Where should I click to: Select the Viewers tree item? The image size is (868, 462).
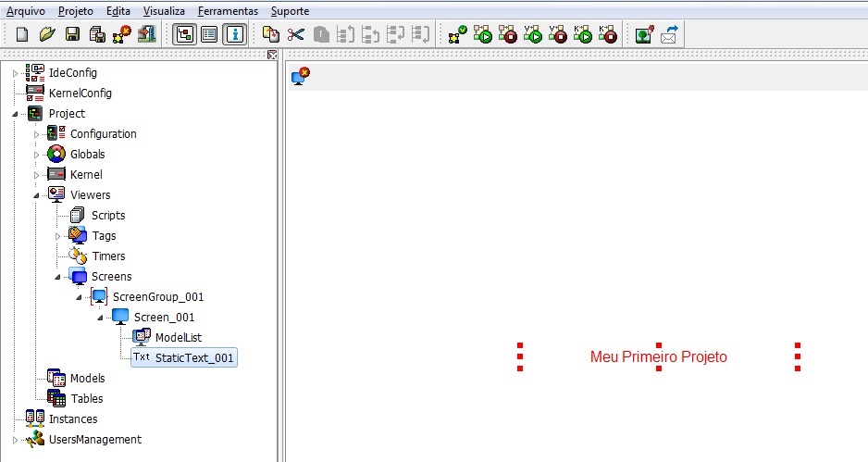tap(91, 195)
